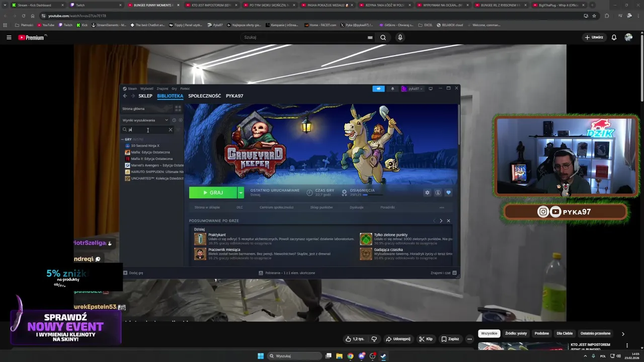
Task: Open Graveyard Keeper manage gear icon
Action: 427,193
